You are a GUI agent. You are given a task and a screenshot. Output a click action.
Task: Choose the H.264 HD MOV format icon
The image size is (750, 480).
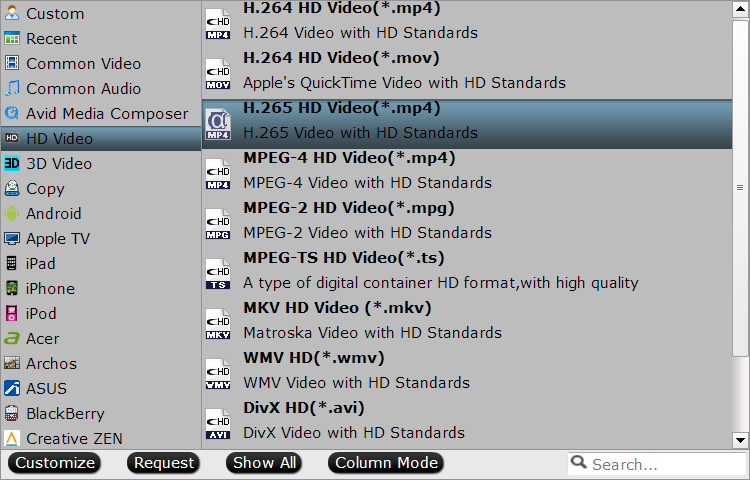(x=218, y=74)
